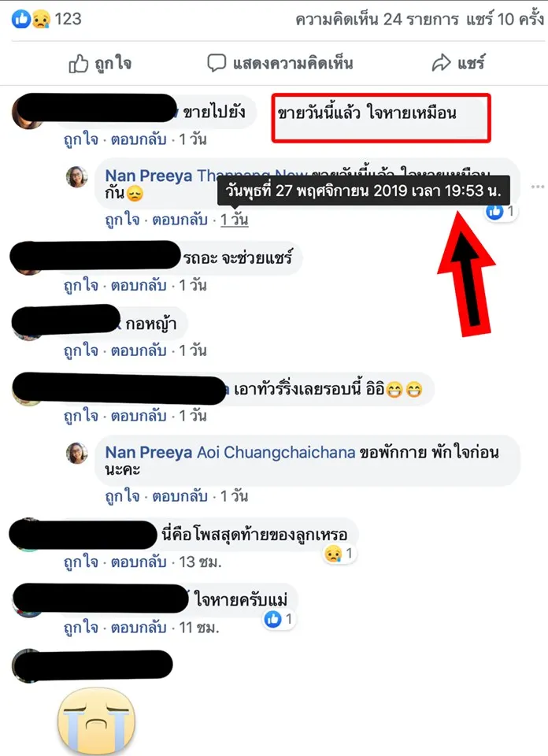Click the comment bubble icon (แสดงความคิดเห็น)
548x756 pixels.
point(217,63)
